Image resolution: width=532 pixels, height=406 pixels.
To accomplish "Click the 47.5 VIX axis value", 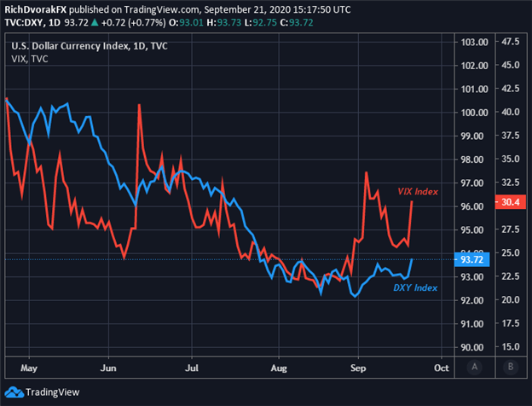I will point(511,42).
